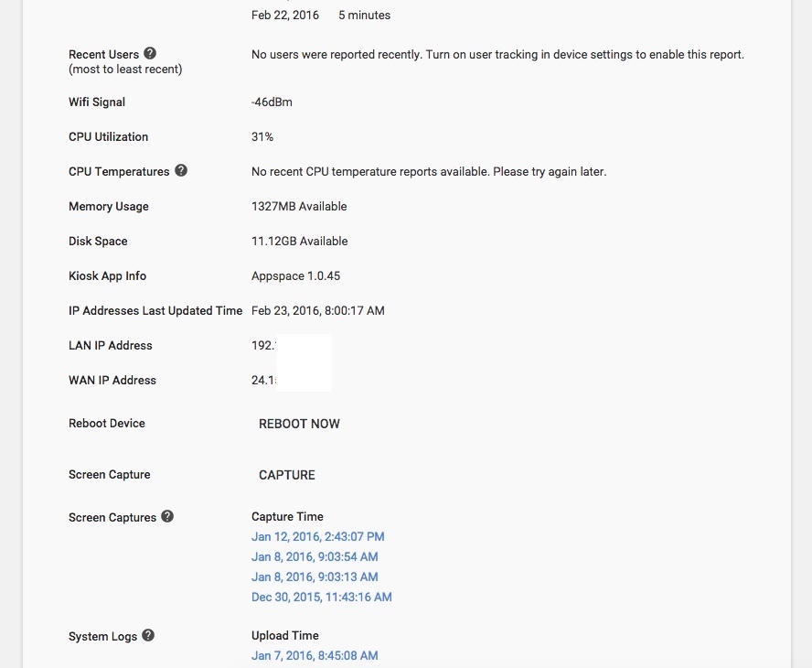Show help for System Logs
The image size is (812, 668).
click(148, 636)
